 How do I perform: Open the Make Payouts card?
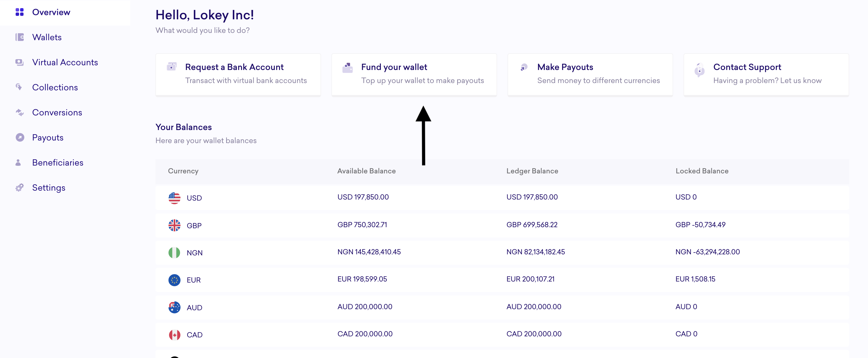[x=590, y=74]
